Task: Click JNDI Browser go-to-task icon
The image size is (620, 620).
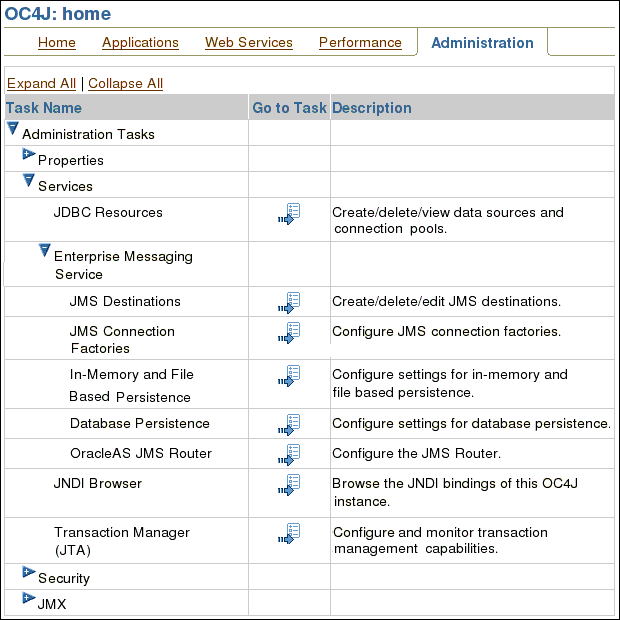Action: tap(289, 485)
